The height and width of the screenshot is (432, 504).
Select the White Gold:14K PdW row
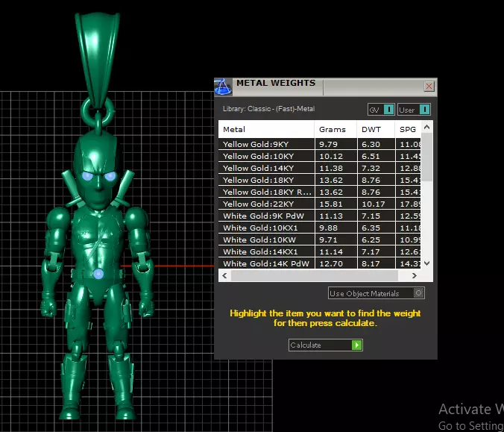[320, 263]
